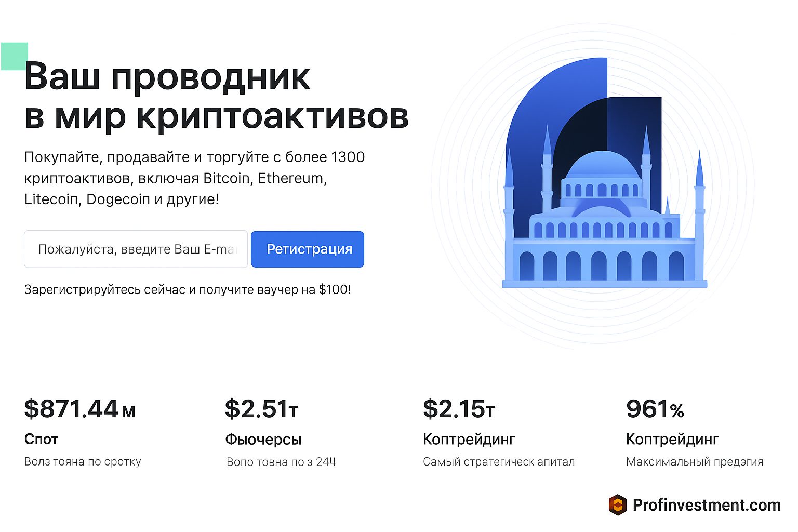Click the 961% Коптрейдинг figure

[x=655, y=409]
